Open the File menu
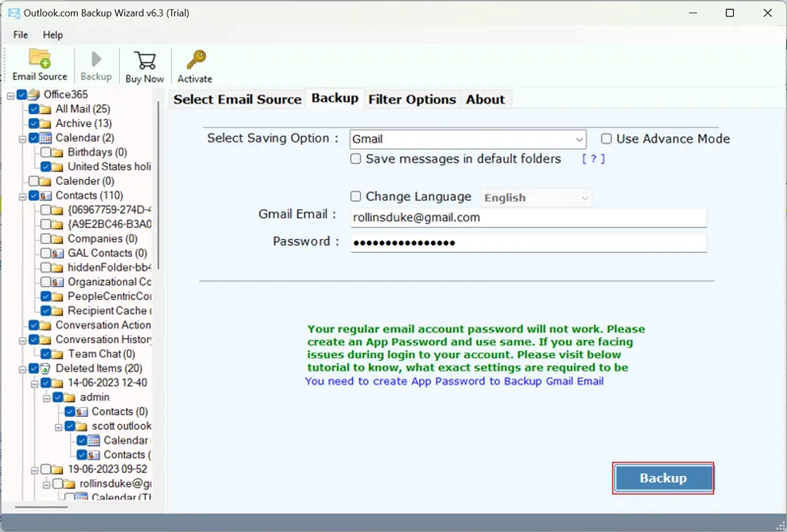The image size is (787, 532). (21, 34)
